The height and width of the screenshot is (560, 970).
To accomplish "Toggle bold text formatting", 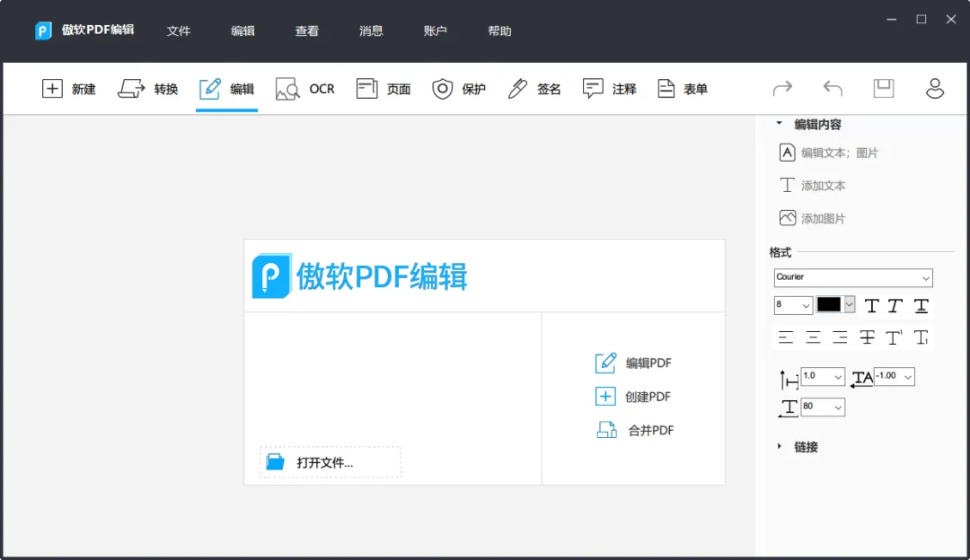I will pyautogui.click(x=871, y=306).
